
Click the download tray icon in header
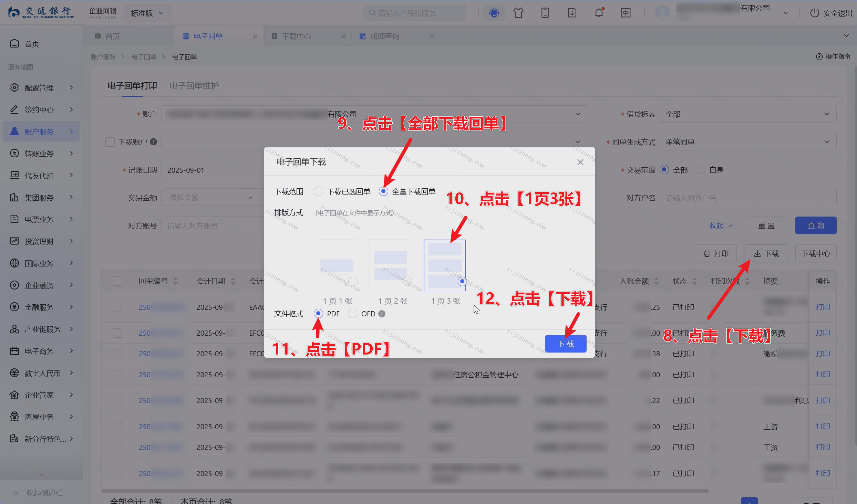(x=572, y=13)
